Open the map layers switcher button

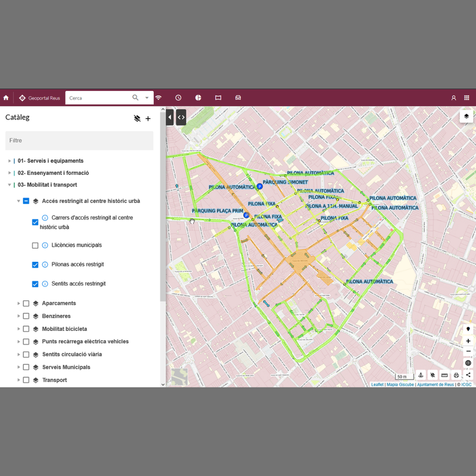tap(466, 117)
